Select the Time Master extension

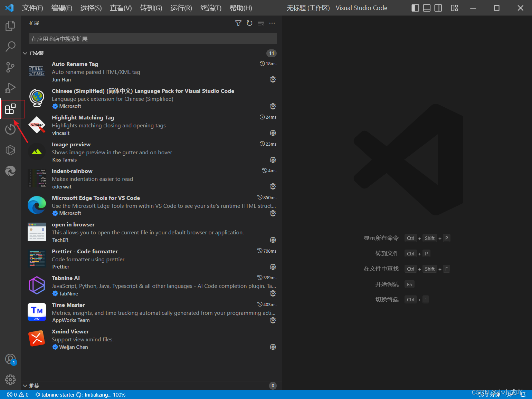tap(152, 312)
